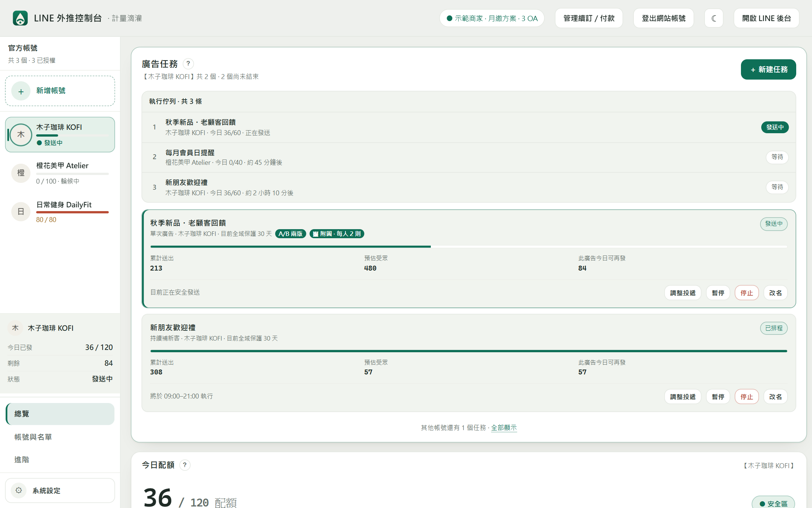
Task: Select the 橙花美甲 Atelier account
Action: tap(60, 173)
